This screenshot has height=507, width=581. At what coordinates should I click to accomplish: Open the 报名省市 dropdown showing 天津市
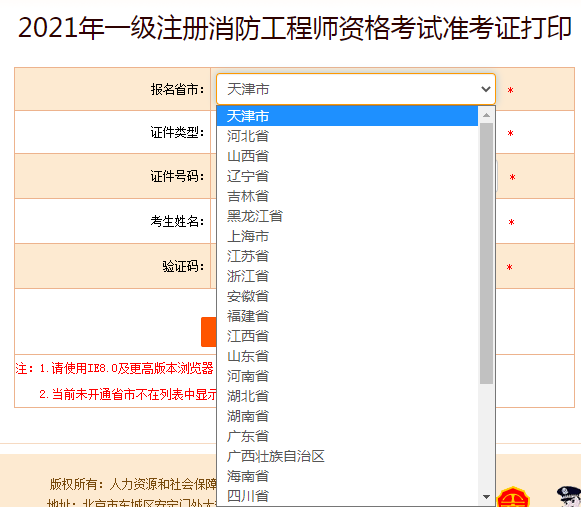click(x=356, y=89)
